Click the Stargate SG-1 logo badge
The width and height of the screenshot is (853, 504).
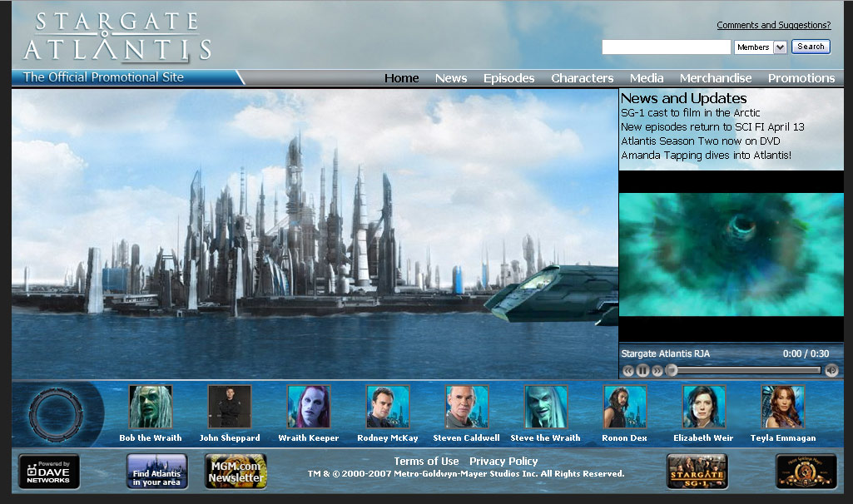point(697,472)
